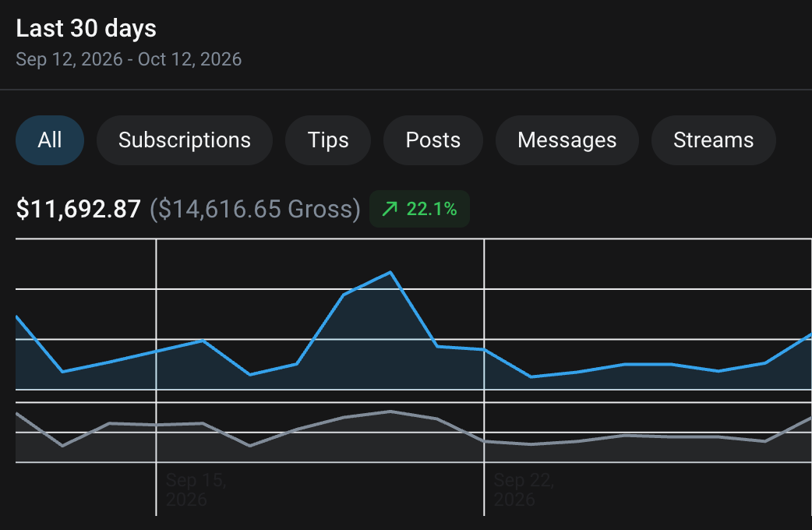The height and width of the screenshot is (530, 812).
Task: Click the upward trend arrow icon
Action: click(x=390, y=209)
